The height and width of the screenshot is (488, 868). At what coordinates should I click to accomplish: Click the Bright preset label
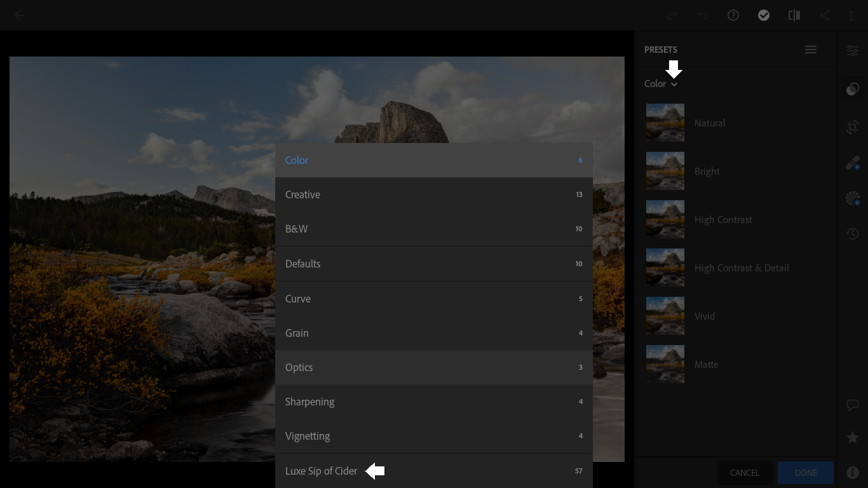tap(707, 172)
